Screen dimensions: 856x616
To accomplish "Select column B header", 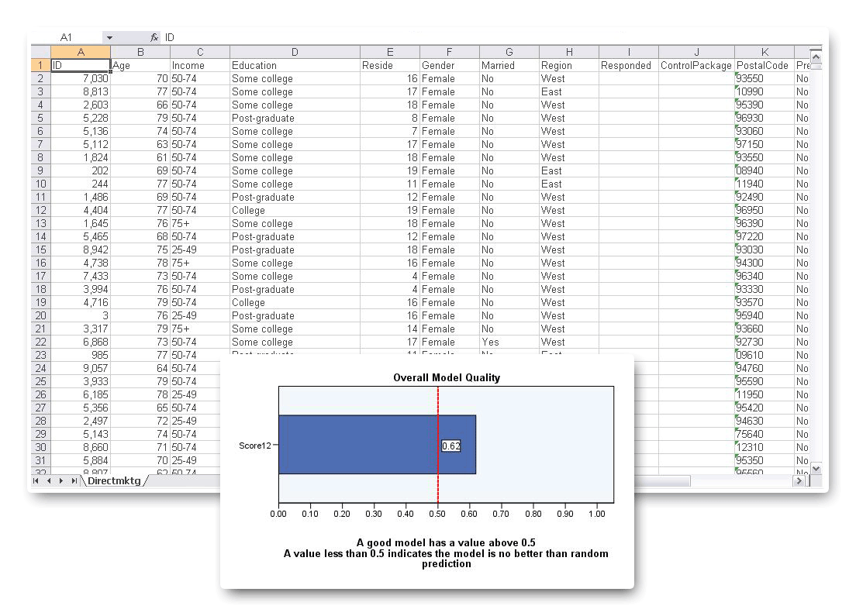I will click(140, 52).
